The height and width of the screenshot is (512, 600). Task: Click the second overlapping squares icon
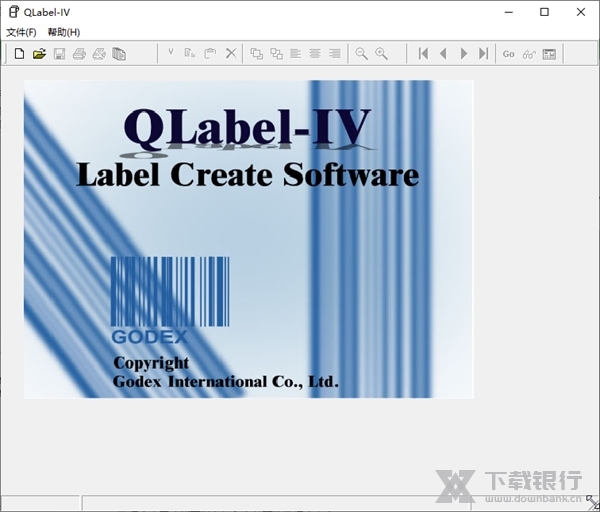coord(276,54)
